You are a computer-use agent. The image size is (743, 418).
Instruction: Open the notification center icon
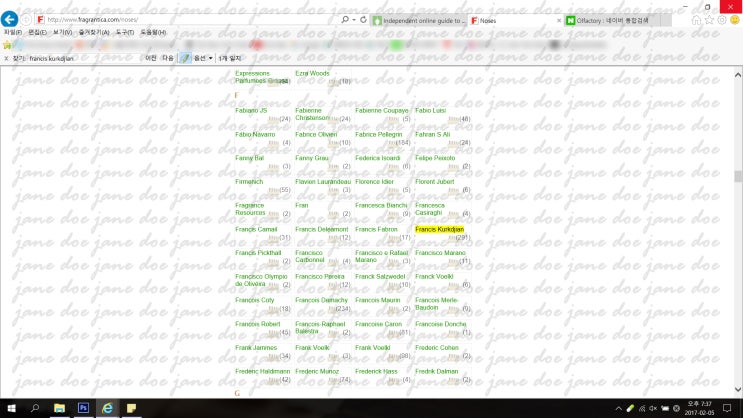727,408
